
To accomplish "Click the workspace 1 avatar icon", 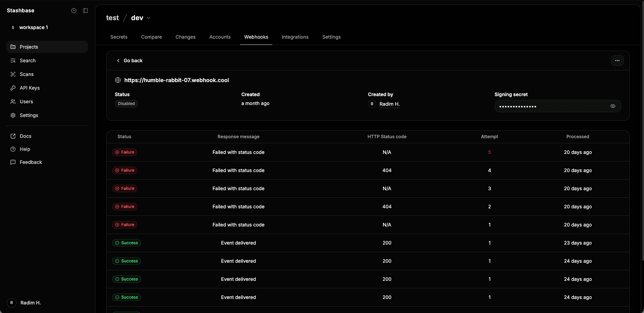I will (x=13, y=27).
